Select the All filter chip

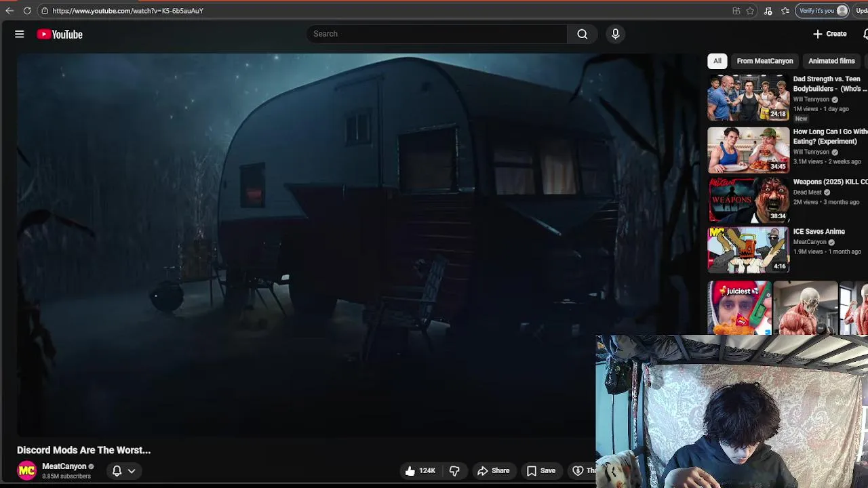717,61
